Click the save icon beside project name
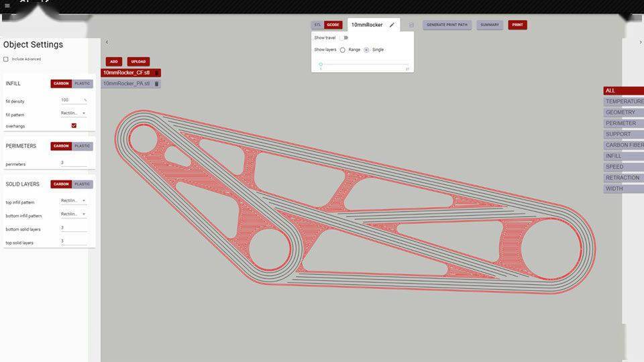Screen dimensions: 644x362 point(411,25)
